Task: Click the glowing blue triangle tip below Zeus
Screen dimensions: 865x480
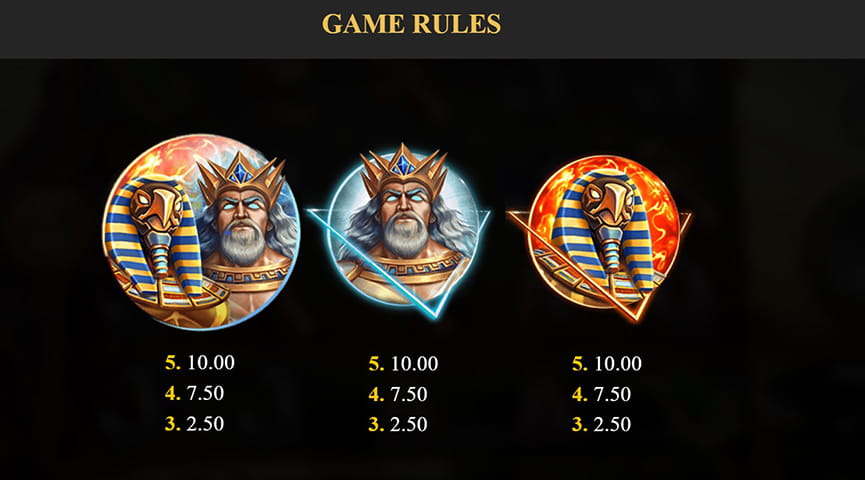Action: click(434, 312)
